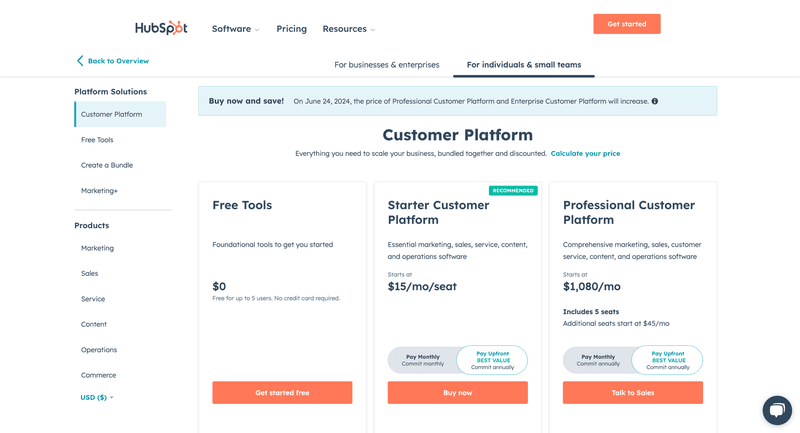Click the top Get started button
Image resolution: width=800 pixels, height=433 pixels.
(626, 24)
